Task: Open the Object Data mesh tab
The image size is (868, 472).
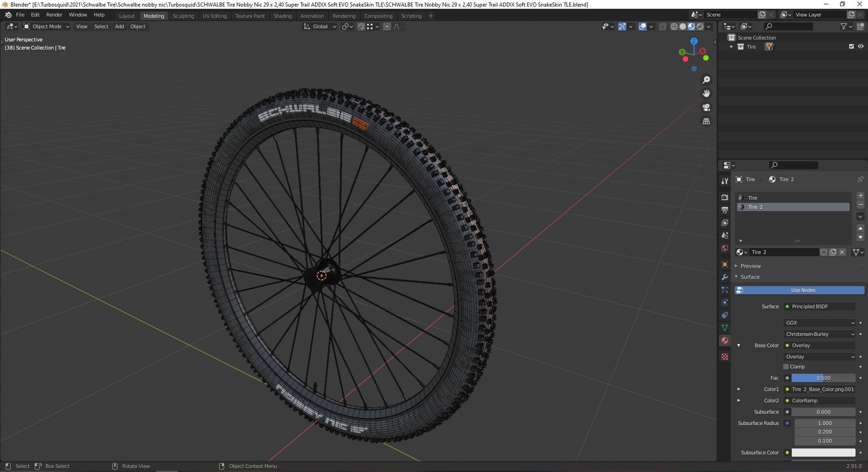Action: click(725, 328)
